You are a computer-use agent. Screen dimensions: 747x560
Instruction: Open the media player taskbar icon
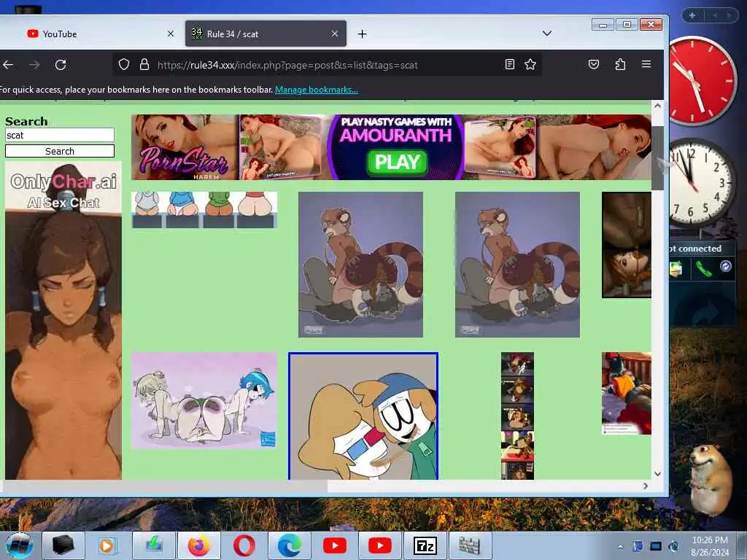pos(107,545)
